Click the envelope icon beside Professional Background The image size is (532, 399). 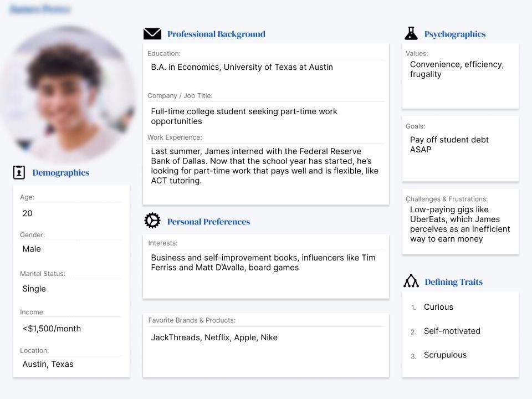tap(152, 34)
